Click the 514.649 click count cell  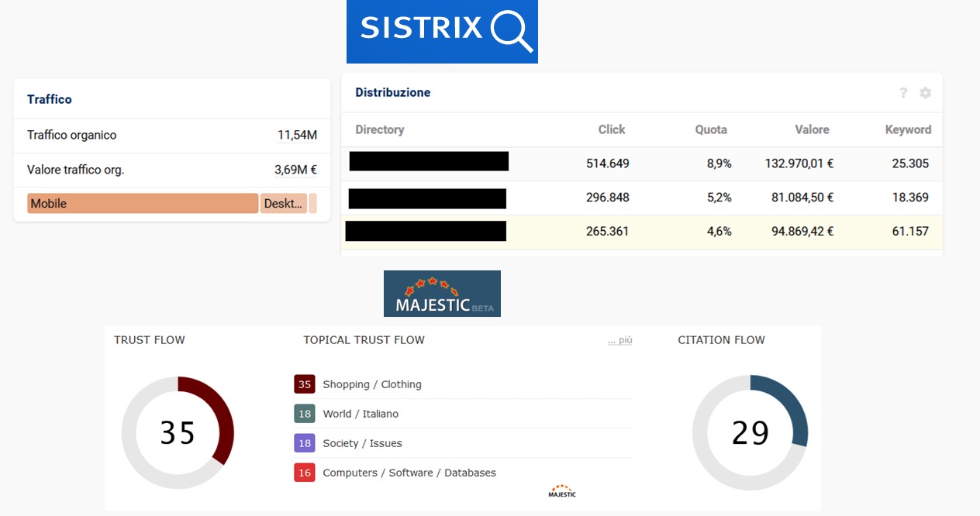point(608,163)
